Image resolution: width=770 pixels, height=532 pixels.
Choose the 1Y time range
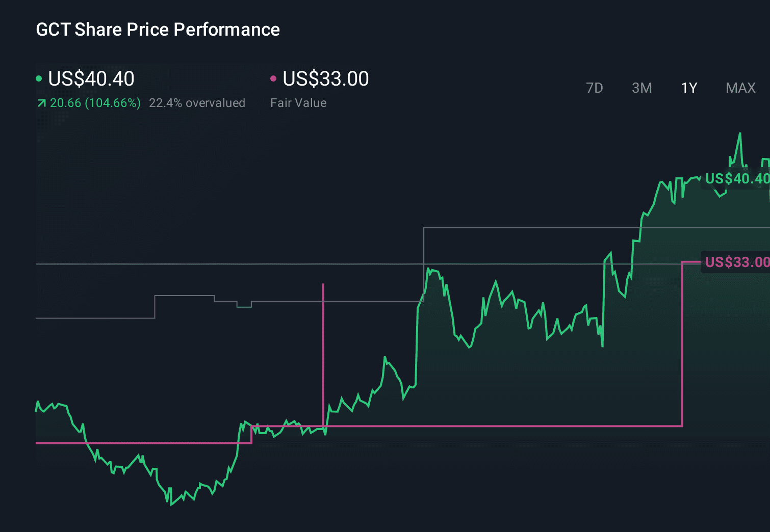click(689, 88)
